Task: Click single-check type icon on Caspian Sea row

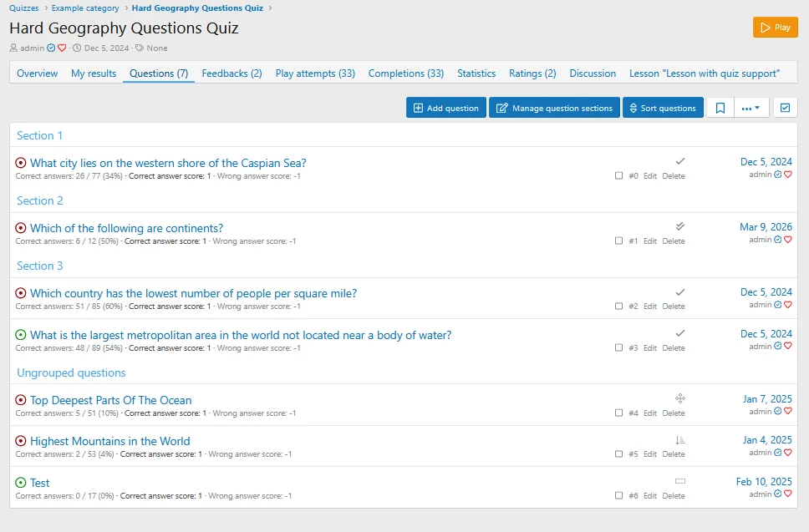Action: click(x=680, y=161)
